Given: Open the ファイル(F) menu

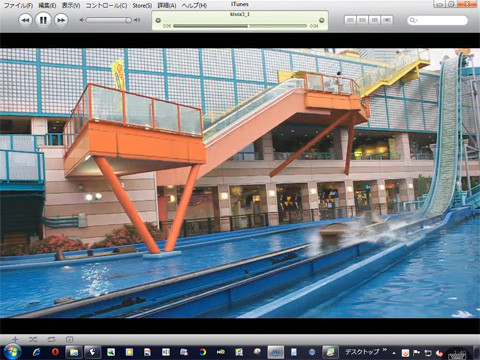Looking at the screenshot, I should click(x=18, y=5).
